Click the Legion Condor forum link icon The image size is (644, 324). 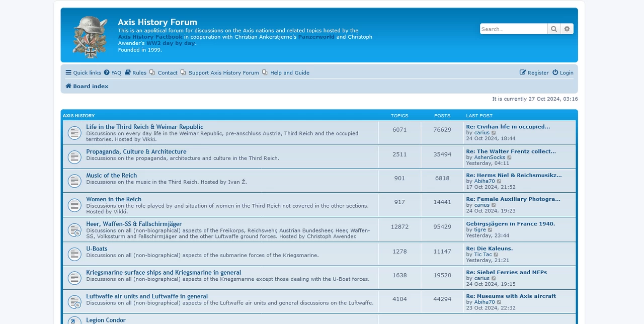(74, 320)
